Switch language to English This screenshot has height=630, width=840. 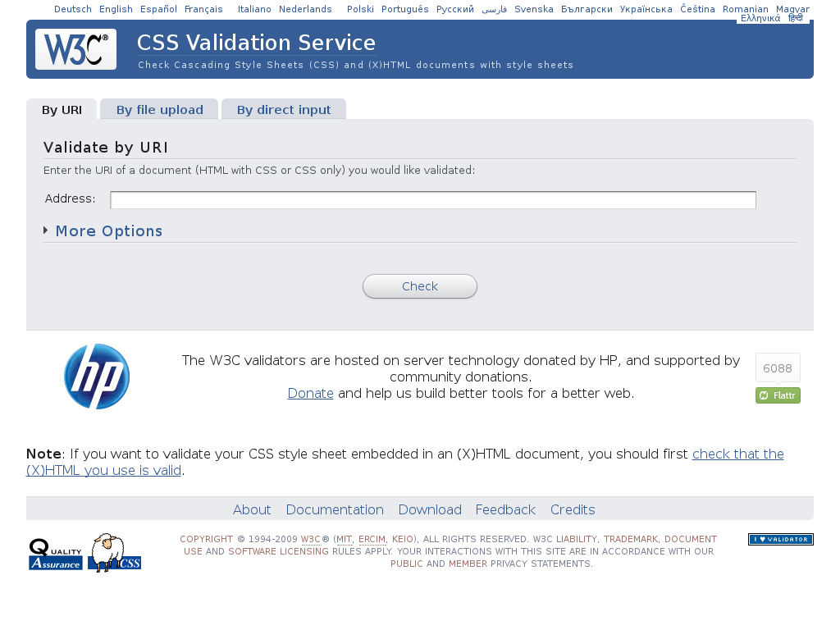(x=116, y=9)
